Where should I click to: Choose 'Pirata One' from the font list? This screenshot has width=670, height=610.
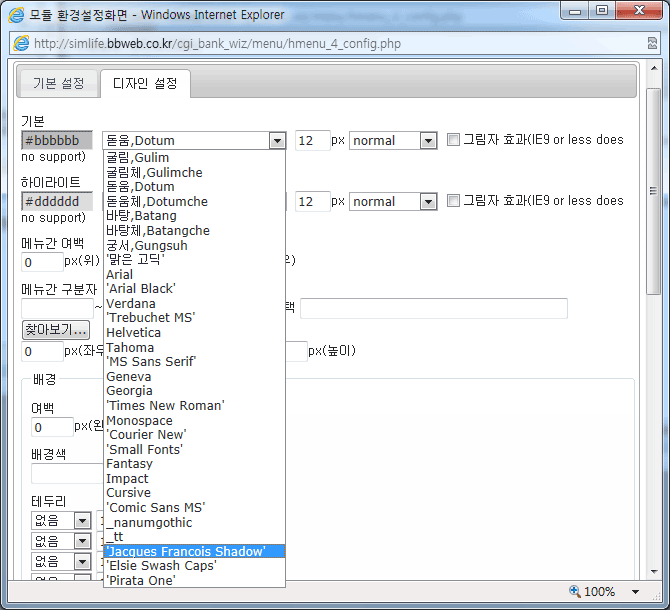(194, 581)
